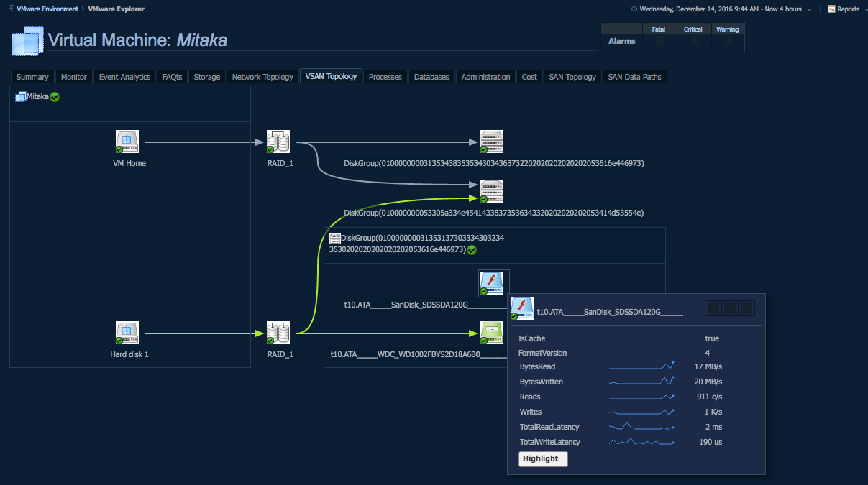The image size is (868, 485).
Task: Click the "911 c/s" Reads value
Action: point(708,397)
